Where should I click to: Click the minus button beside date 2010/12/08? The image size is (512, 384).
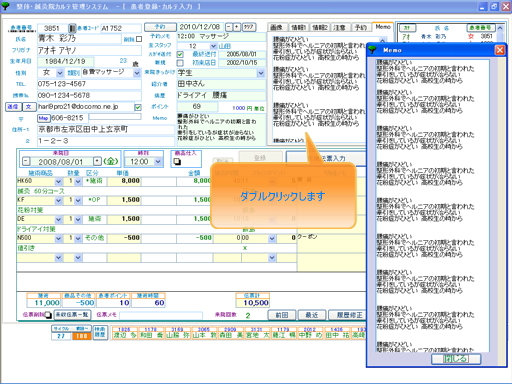[229, 27]
